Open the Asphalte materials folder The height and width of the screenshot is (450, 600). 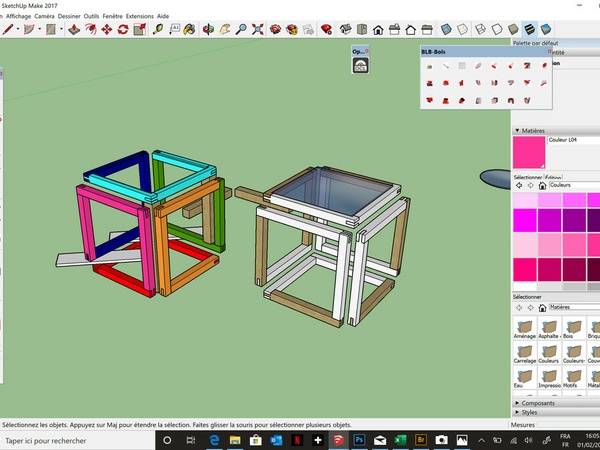pyautogui.click(x=549, y=331)
